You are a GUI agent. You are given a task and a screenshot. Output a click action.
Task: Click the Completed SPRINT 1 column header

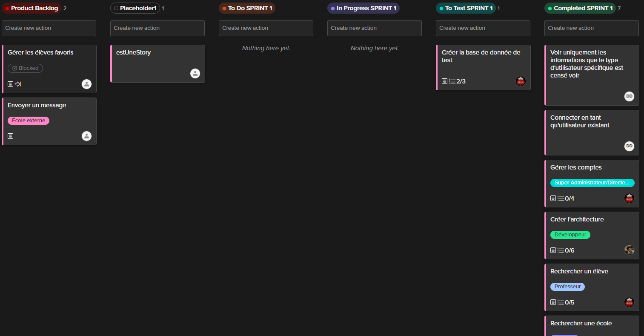click(580, 8)
